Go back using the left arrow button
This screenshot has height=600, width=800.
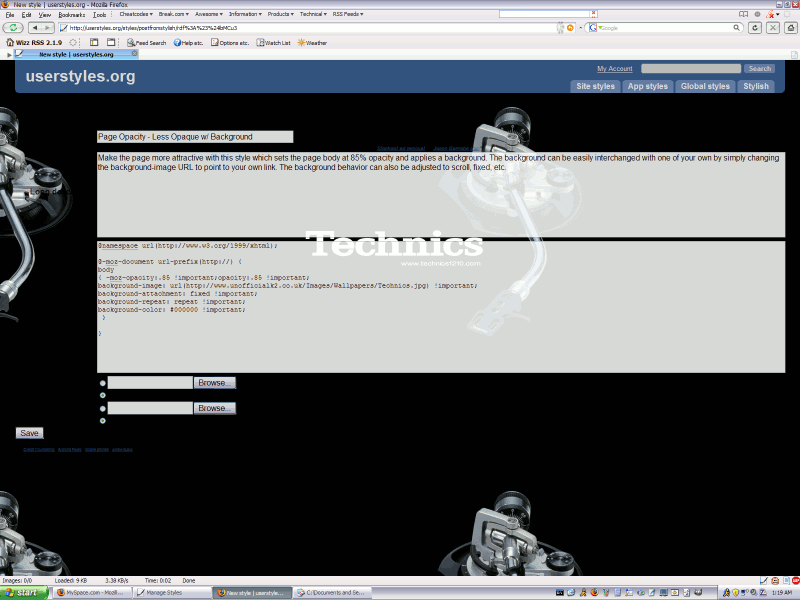click(x=35, y=28)
